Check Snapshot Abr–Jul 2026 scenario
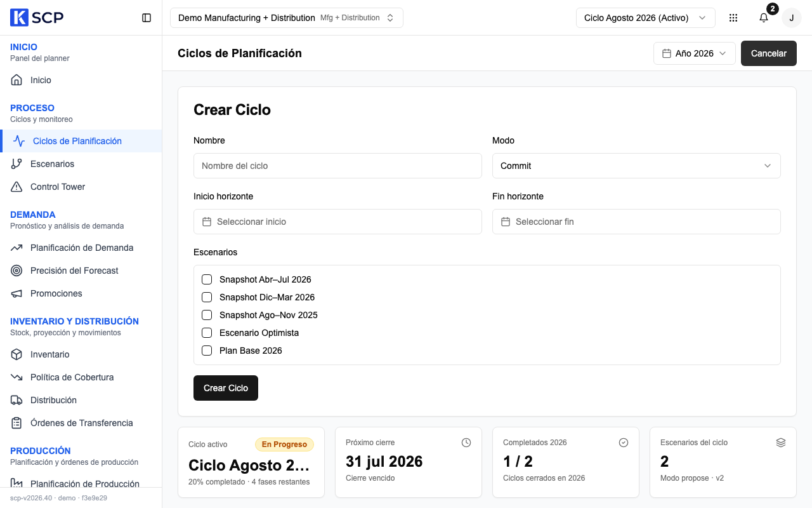This screenshot has width=812, height=508. (207, 279)
